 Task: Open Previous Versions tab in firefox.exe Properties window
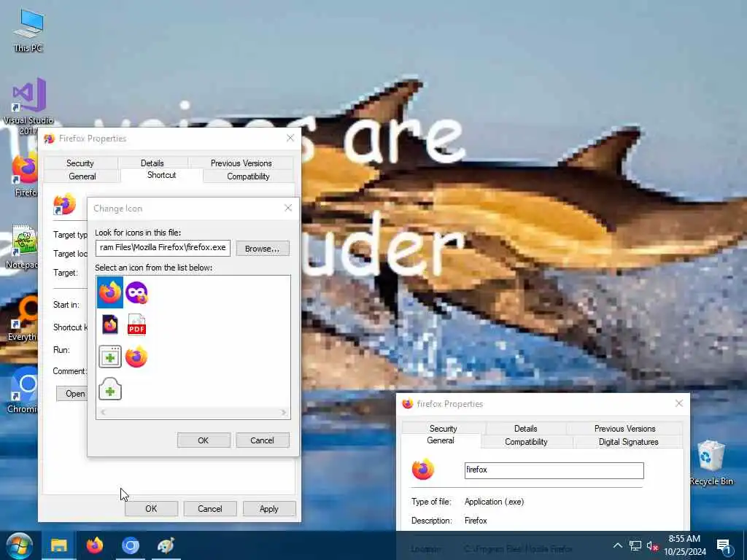[x=624, y=429]
